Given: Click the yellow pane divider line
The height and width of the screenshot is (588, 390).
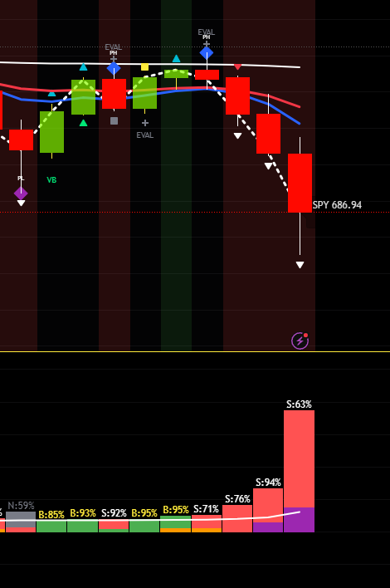Looking at the screenshot, I should click(195, 352).
